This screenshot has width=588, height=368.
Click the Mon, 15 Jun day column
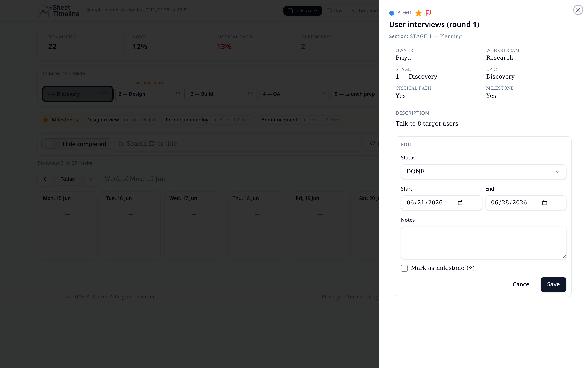click(68, 226)
